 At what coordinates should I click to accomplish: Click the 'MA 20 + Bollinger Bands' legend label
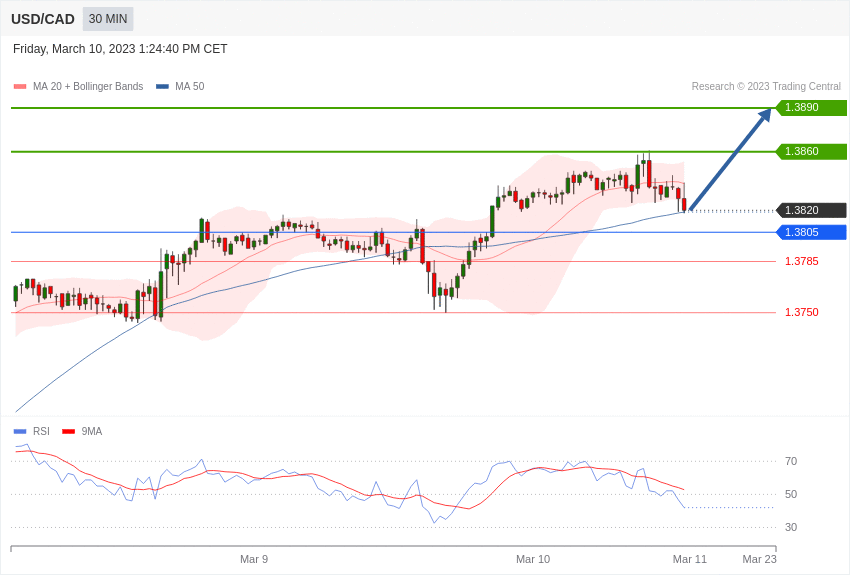(88, 87)
